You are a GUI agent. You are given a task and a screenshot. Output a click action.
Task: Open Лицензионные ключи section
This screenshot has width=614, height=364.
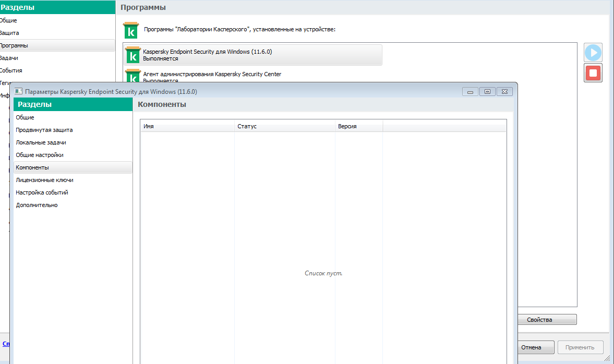tap(73, 180)
